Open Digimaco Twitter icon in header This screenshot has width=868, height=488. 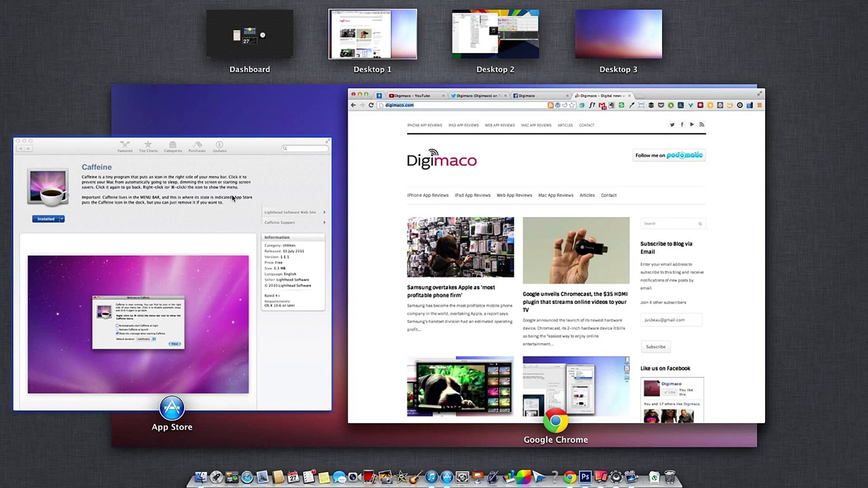(672, 125)
